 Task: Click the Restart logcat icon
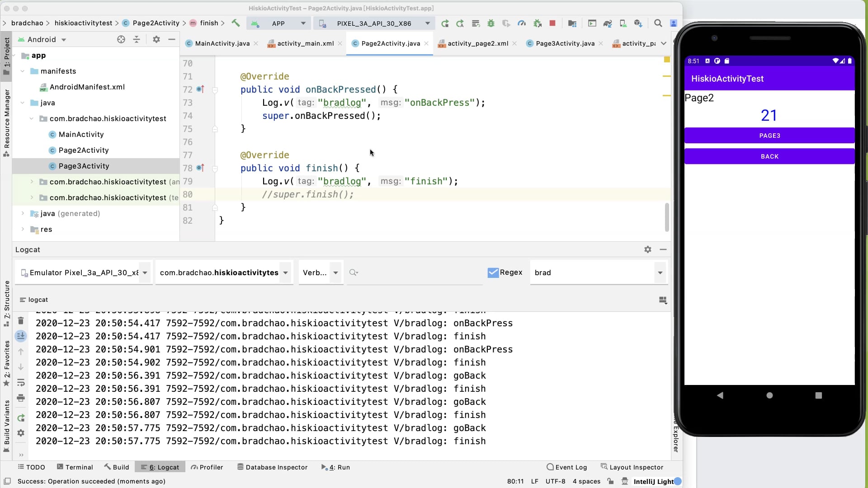click(21, 418)
